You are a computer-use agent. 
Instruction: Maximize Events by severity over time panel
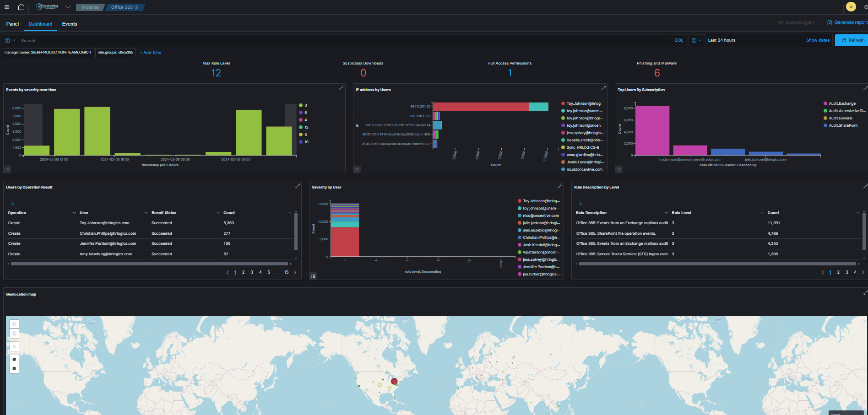pyautogui.click(x=341, y=88)
